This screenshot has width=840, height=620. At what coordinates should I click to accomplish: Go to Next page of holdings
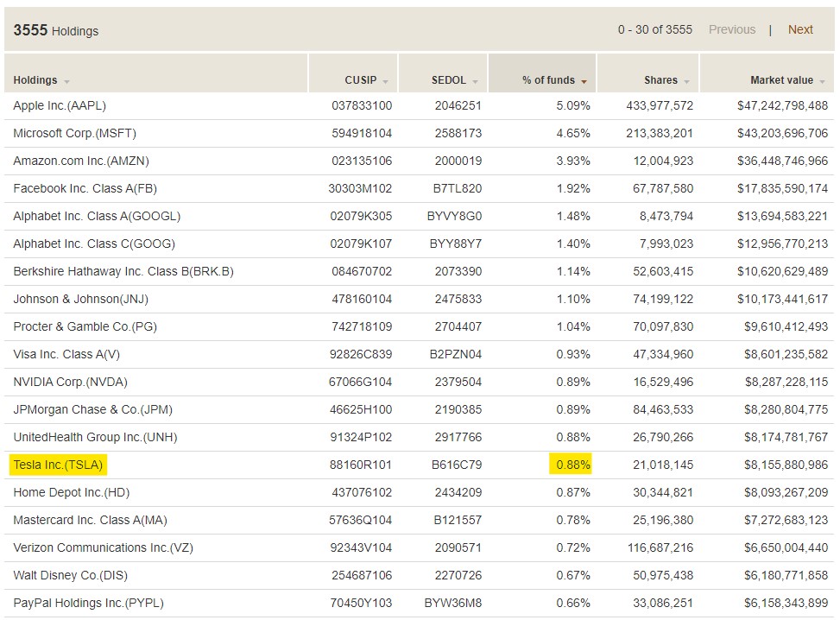(800, 29)
